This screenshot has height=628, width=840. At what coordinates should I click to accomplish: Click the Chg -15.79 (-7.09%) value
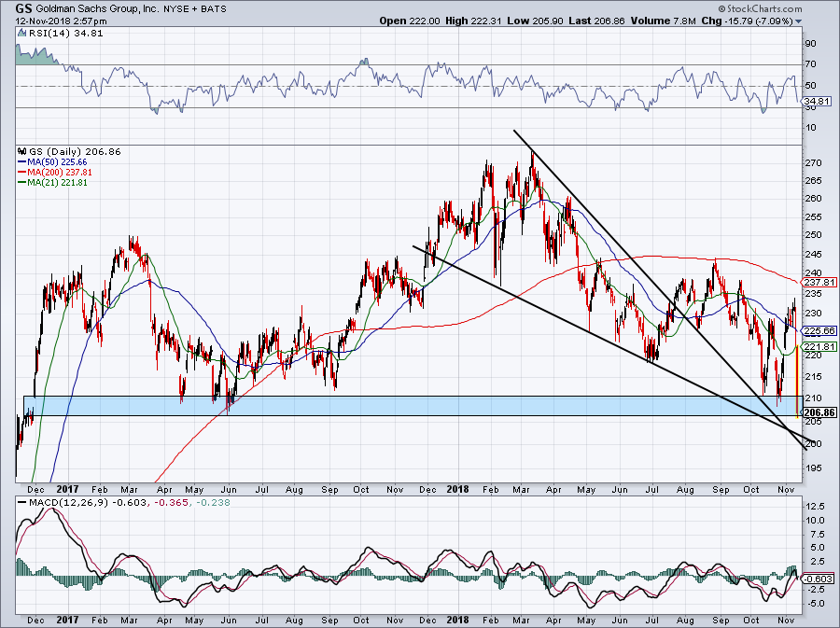tap(747, 21)
